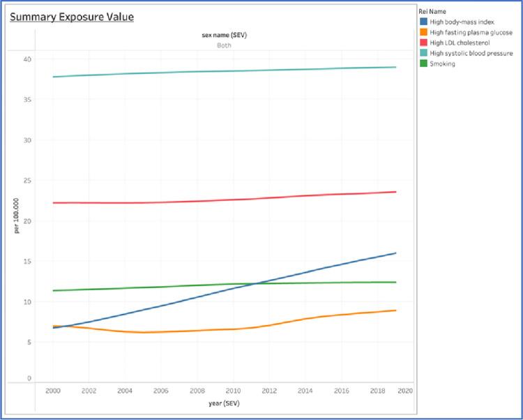Click the orange High fasting plasma glucose swatch
This screenshot has height=420, width=523.
tap(425, 32)
